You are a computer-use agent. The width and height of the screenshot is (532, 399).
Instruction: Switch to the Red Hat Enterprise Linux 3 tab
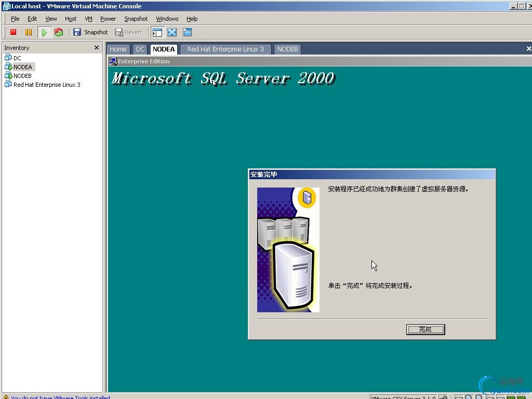point(225,49)
